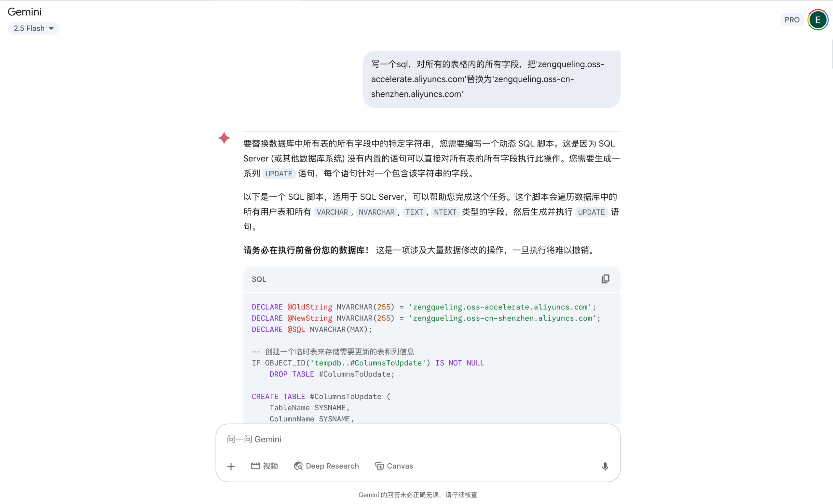Click the DECLARE @NewString code line
The image size is (833, 504).
coord(426,318)
